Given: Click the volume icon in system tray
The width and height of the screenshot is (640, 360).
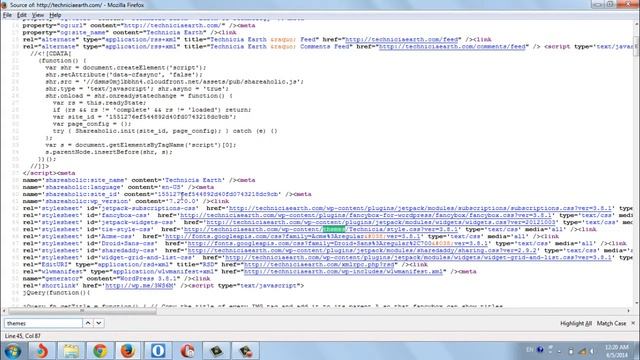Looking at the screenshot, I should coord(591,351).
